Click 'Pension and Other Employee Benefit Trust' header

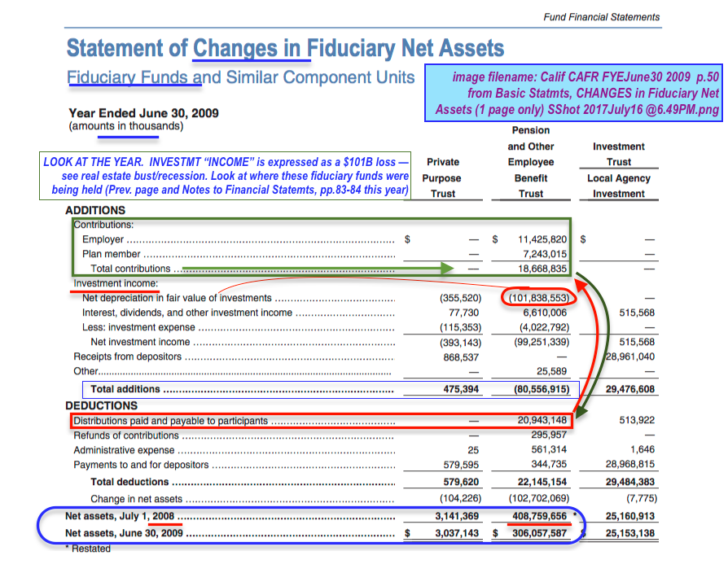click(x=530, y=162)
